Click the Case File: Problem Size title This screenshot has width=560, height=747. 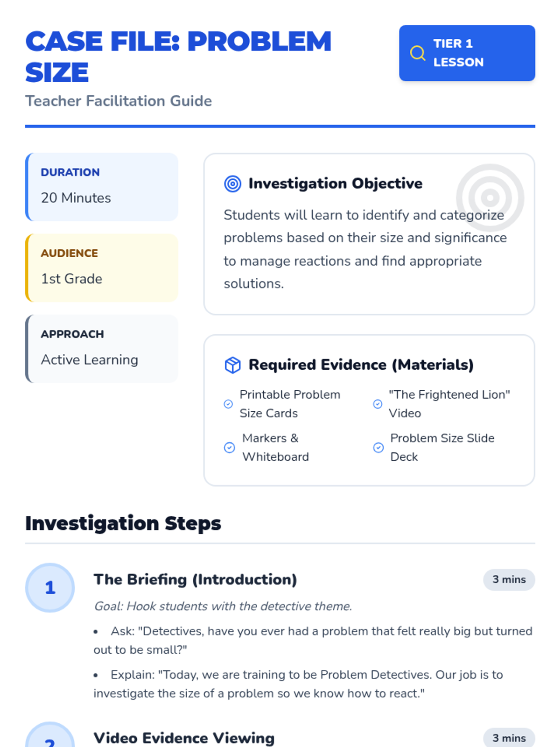[x=178, y=56]
